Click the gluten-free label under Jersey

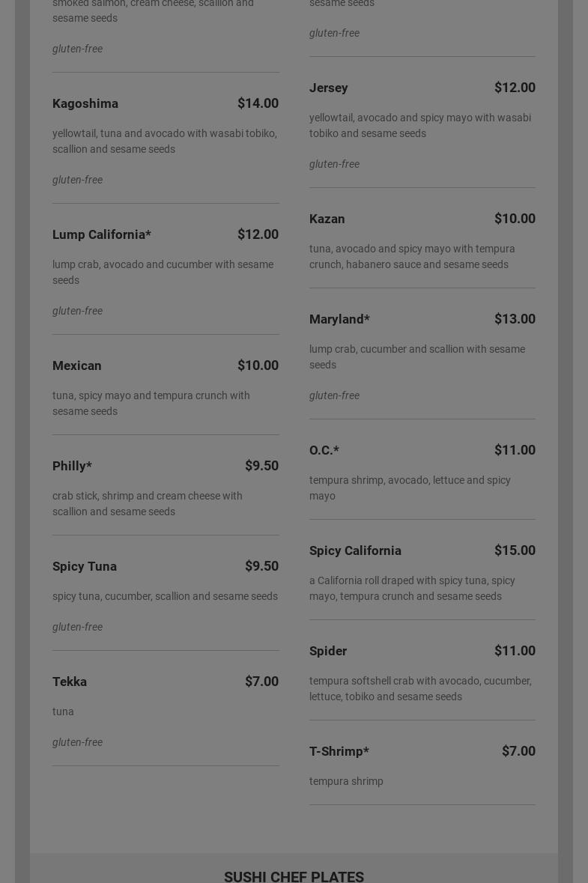click(334, 164)
